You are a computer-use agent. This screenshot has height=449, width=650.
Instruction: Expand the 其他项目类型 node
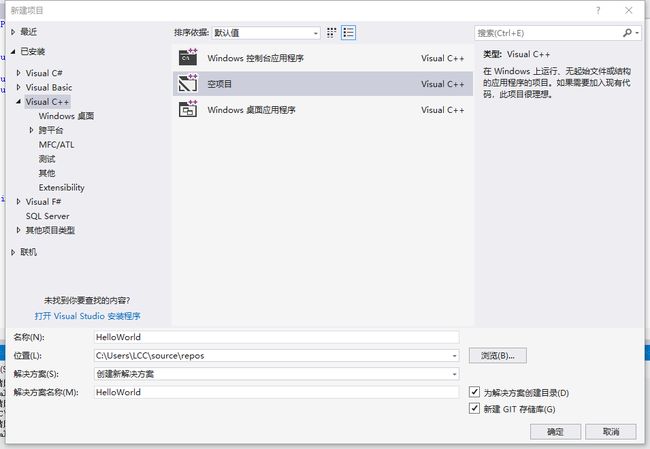point(18,230)
